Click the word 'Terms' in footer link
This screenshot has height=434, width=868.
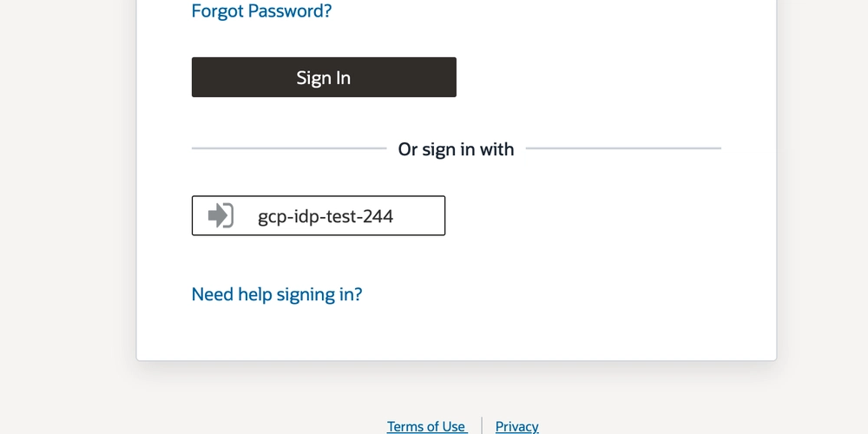coord(407,426)
